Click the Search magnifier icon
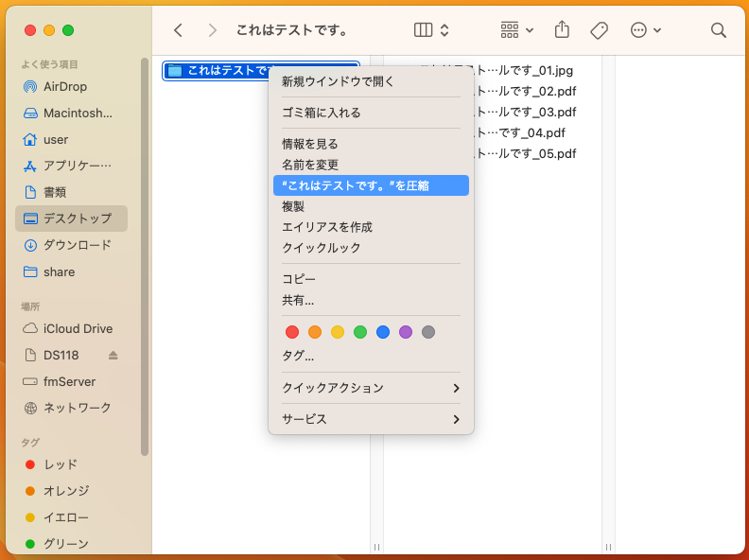 click(719, 30)
